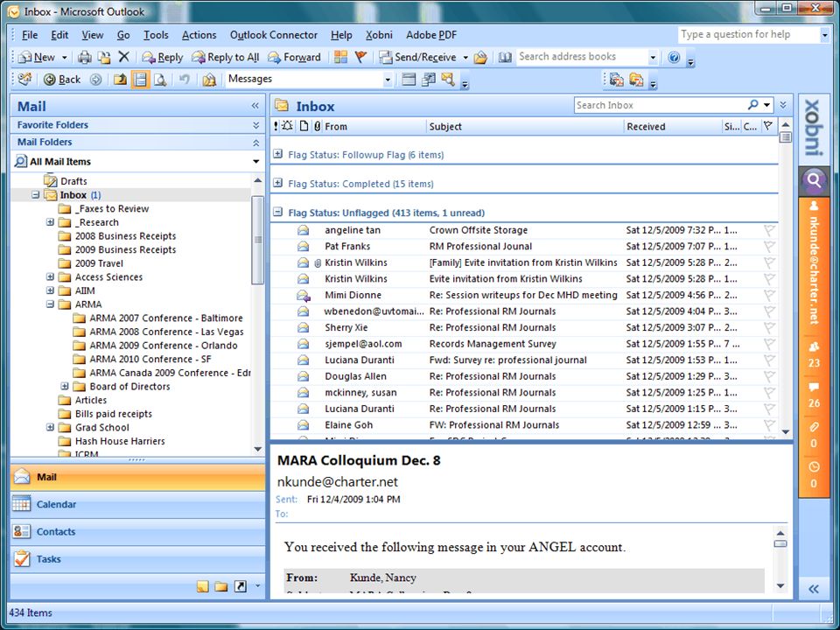Viewport: 840px width, 630px height.
Task: Open the New button dropdown arrow
Action: [x=64, y=58]
